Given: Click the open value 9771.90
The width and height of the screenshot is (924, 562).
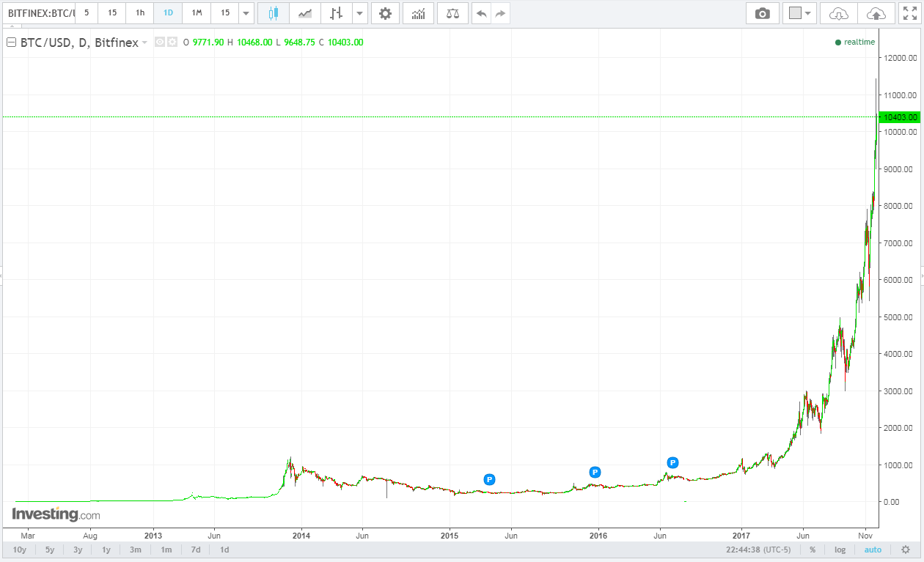Looking at the screenshot, I should (x=208, y=42).
